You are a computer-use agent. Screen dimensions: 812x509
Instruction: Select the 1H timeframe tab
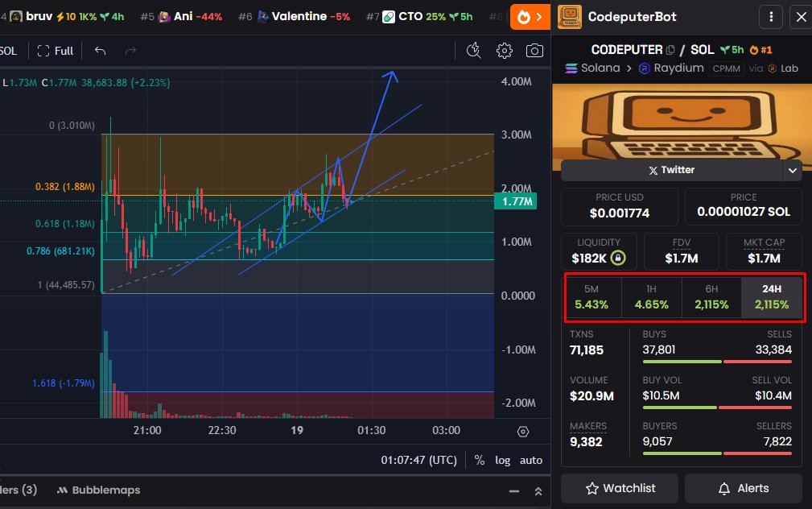click(652, 297)
